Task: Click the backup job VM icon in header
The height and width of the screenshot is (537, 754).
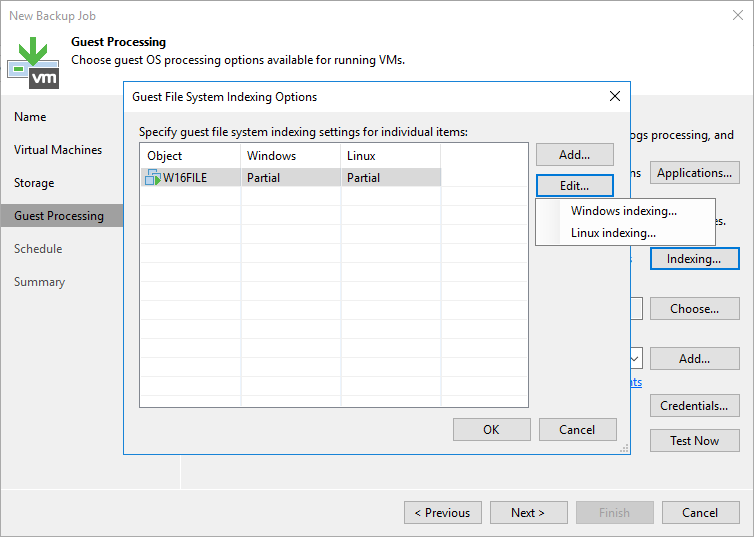Action: tap(32, 59)
